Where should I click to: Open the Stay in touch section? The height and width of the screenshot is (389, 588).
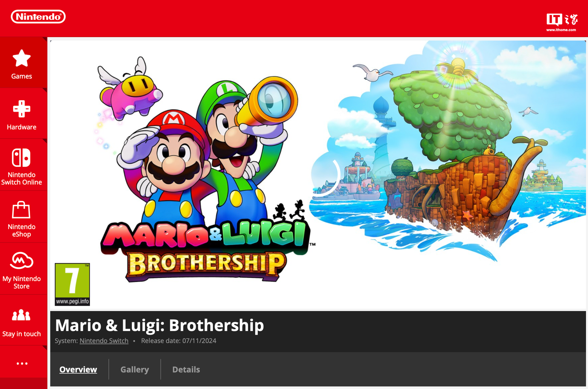(x=22, y=322)
